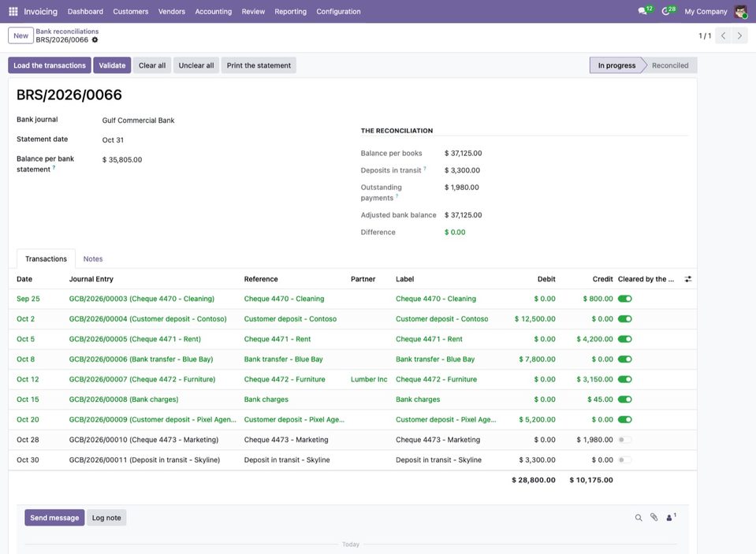Screen dimensions: 756x554
Task: Toggle cleared for Customer deposit - Contoso
Action: coord(625,319)
